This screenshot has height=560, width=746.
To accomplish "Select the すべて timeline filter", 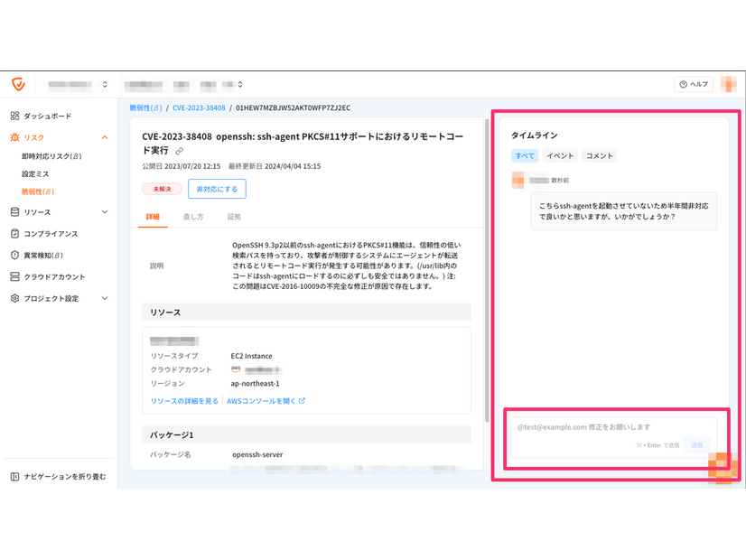I will click(525, 156).
